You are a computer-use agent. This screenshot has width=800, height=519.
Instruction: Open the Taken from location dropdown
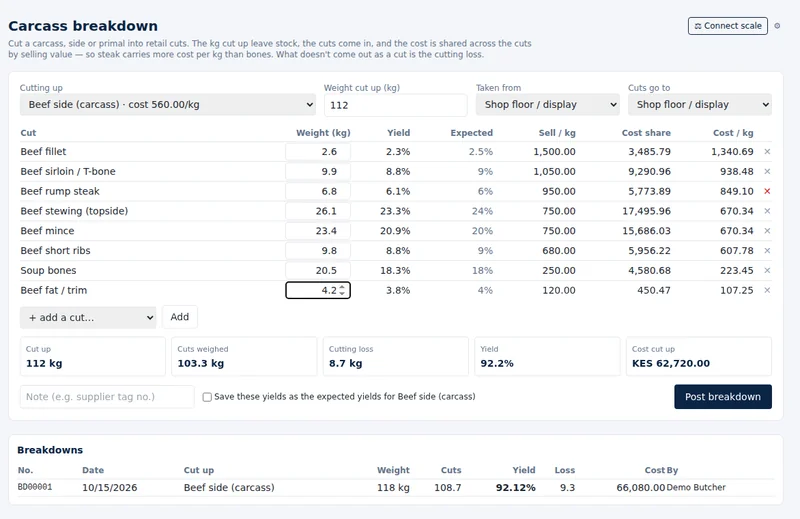tap(547, 105)
